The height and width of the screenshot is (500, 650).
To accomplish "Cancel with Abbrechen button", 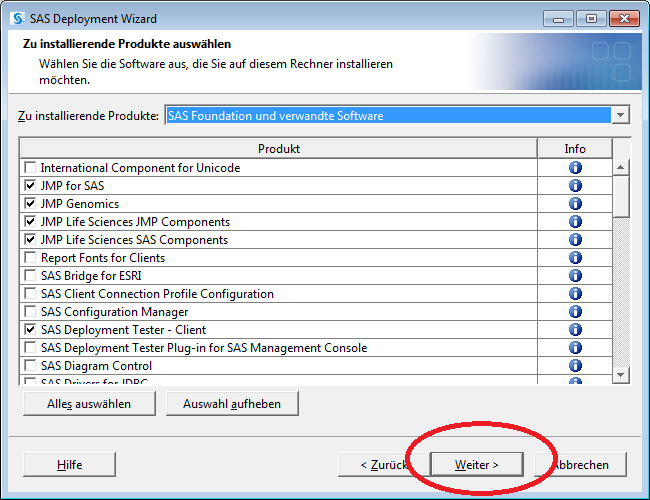I will tap(580, 465).
